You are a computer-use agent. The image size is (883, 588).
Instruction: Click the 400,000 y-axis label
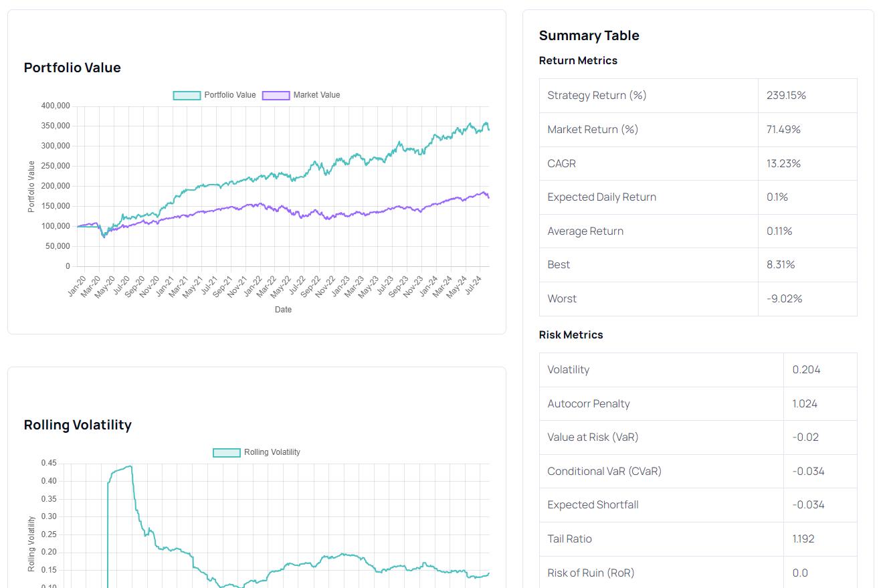55,106
